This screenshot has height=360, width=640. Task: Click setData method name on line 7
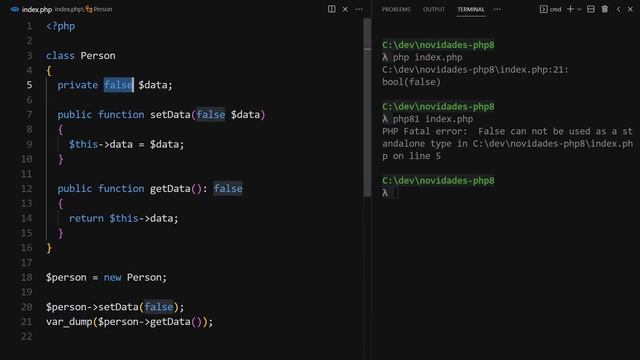[170, 115]
